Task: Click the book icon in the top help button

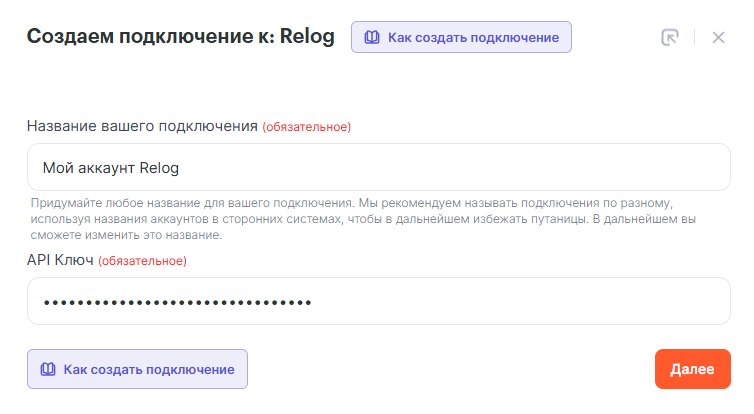Action: click(372, 37)
